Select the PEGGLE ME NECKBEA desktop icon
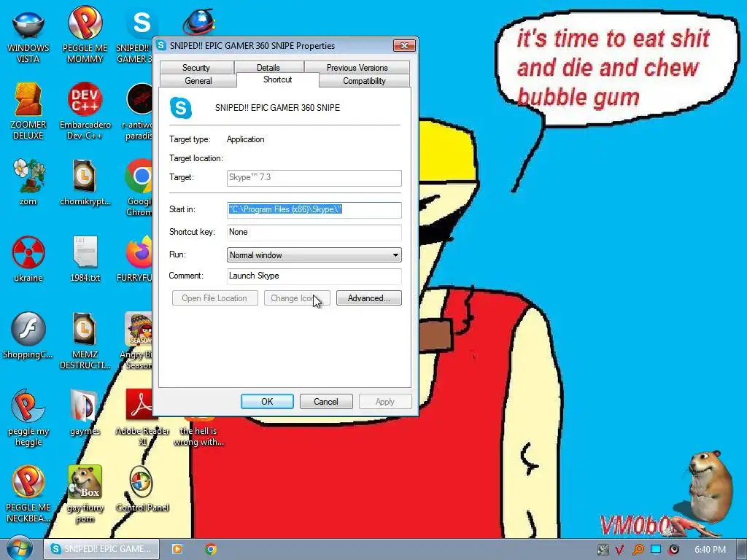 pyautogui.click(x=28, y=494)
